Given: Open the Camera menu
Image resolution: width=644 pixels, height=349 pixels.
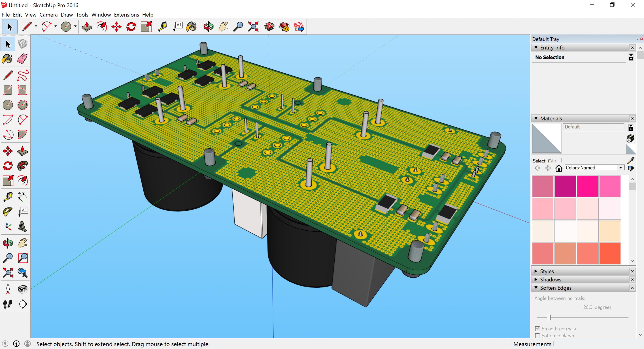Looking at the screenshot, I should 49,15.
